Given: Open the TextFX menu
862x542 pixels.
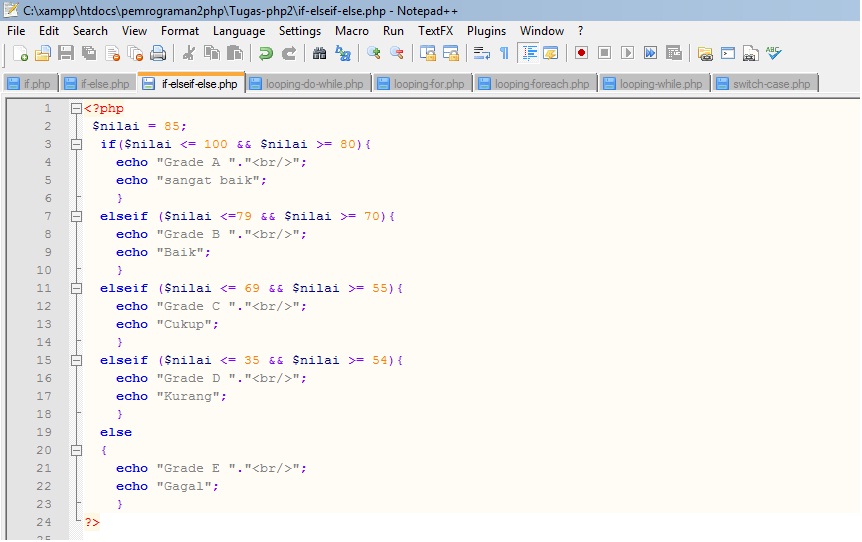Looking at the screenshot, I should click(435, 31).
